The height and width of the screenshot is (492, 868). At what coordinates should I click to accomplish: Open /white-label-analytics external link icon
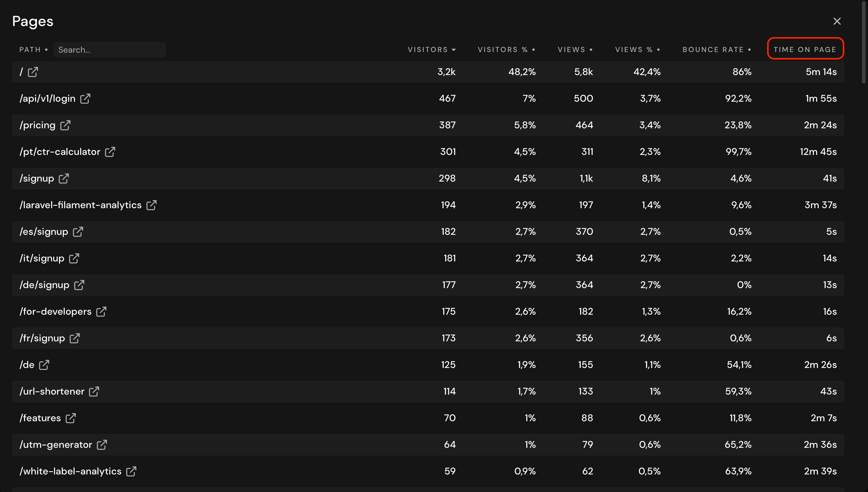click(131, 471)
